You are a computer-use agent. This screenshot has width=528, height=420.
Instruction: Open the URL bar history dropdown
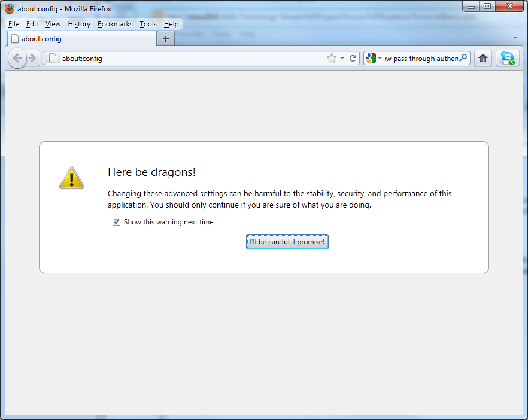(342, 58)
